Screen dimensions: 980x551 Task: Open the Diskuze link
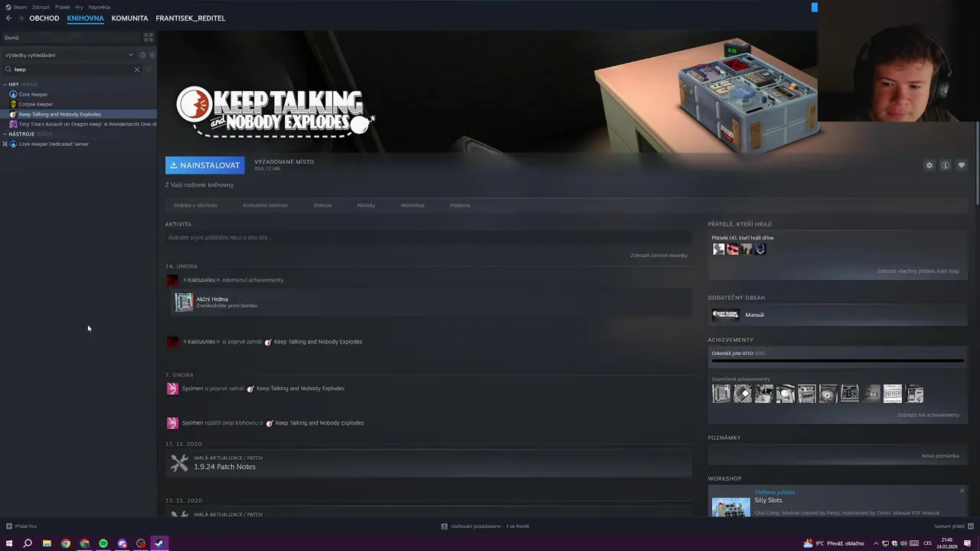322,205
